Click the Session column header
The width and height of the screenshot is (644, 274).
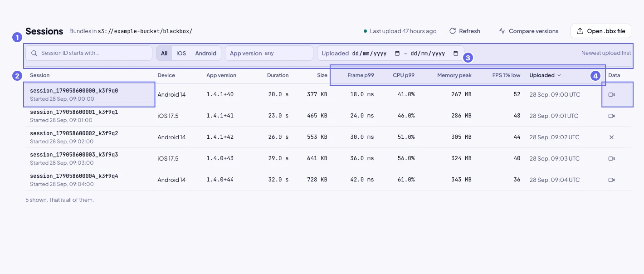pos(40,75)
